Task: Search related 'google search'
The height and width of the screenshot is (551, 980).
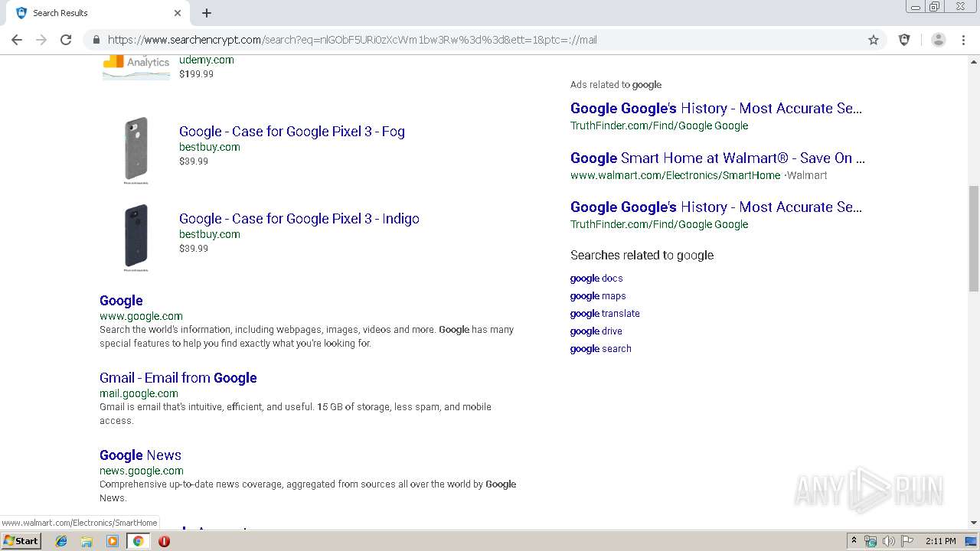Action: [601, 349]
